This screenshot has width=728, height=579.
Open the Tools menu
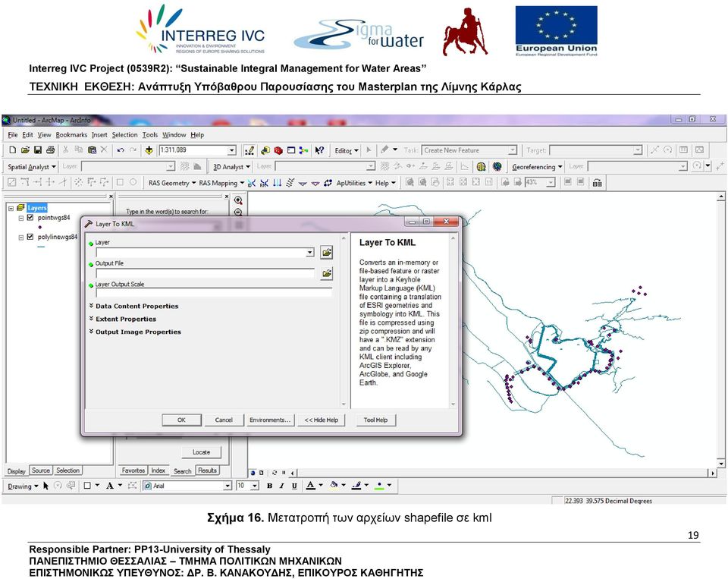[x=150, y=135]
